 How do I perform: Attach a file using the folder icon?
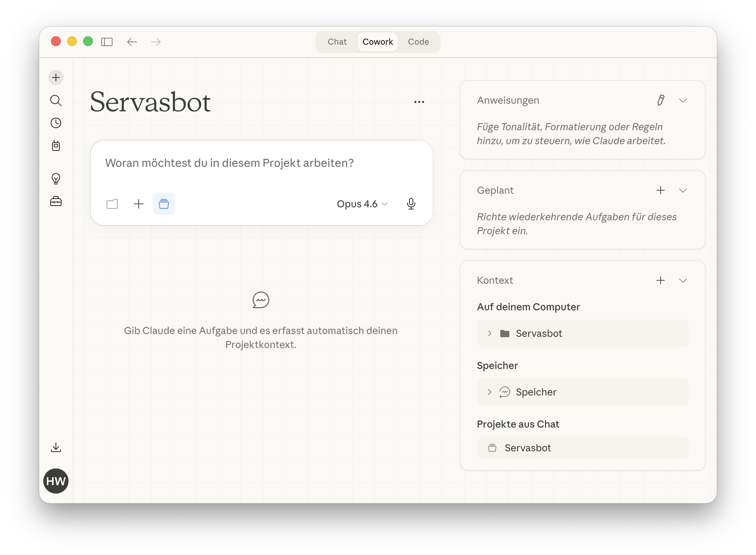(x=112, y=204)
